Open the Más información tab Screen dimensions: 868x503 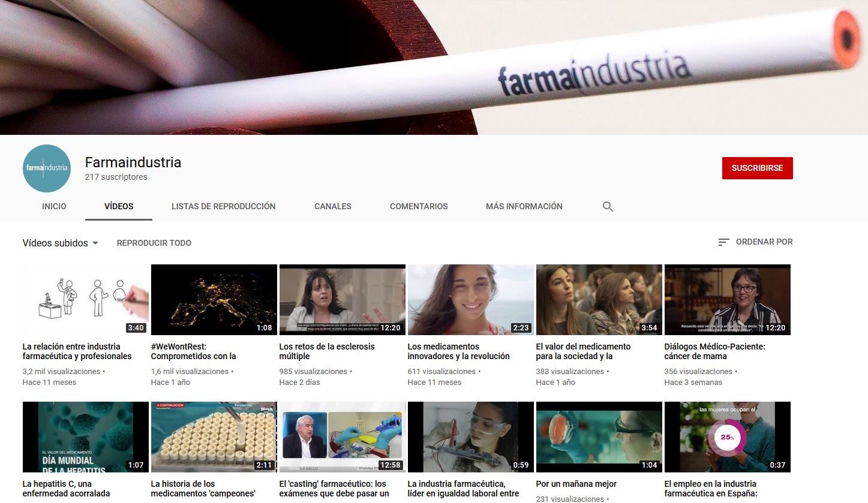click(x=524, y=206)
